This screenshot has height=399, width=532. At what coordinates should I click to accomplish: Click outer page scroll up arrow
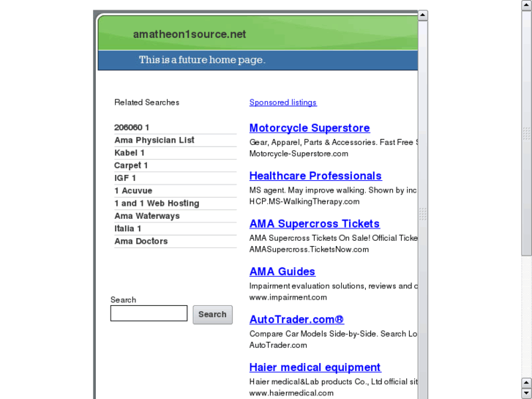pos(527,5)
